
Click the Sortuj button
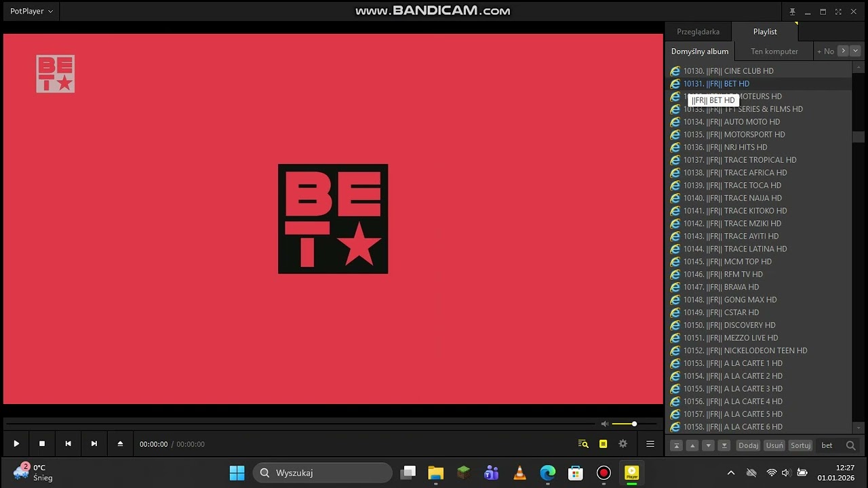[x=801, y=445]
